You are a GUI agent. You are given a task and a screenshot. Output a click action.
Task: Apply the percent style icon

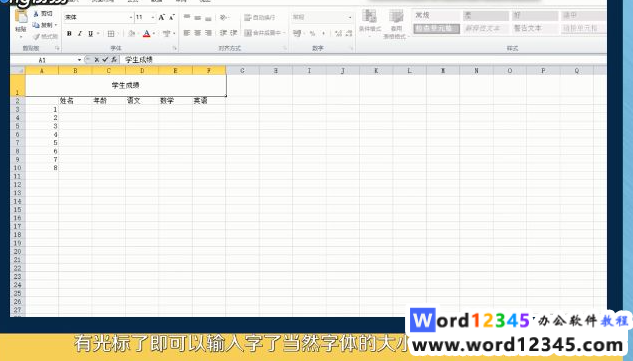pyautogui.click(x=312, y=34)
